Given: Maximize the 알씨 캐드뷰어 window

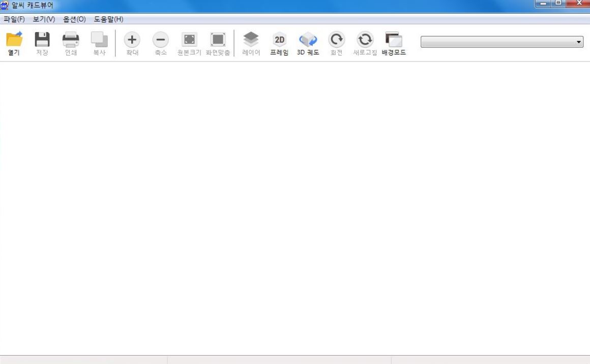Looking at the screenshot, I should point(559,4).
